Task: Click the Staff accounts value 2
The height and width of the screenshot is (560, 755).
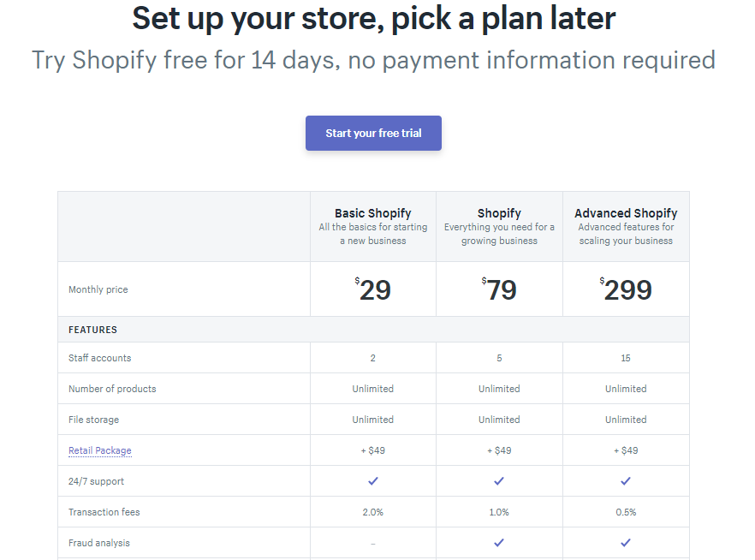Action: coord(373,358)
